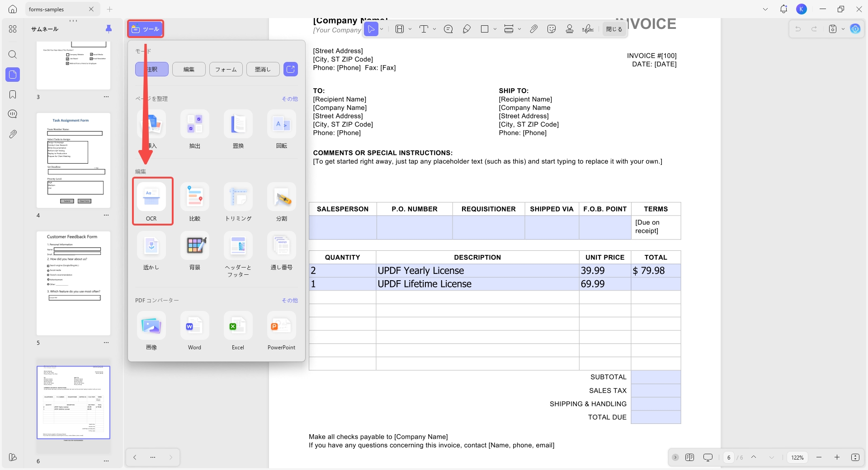Screen dimensions: 868x470
Task: Open the 比較 compare tool
Action: tap(195, 201)
